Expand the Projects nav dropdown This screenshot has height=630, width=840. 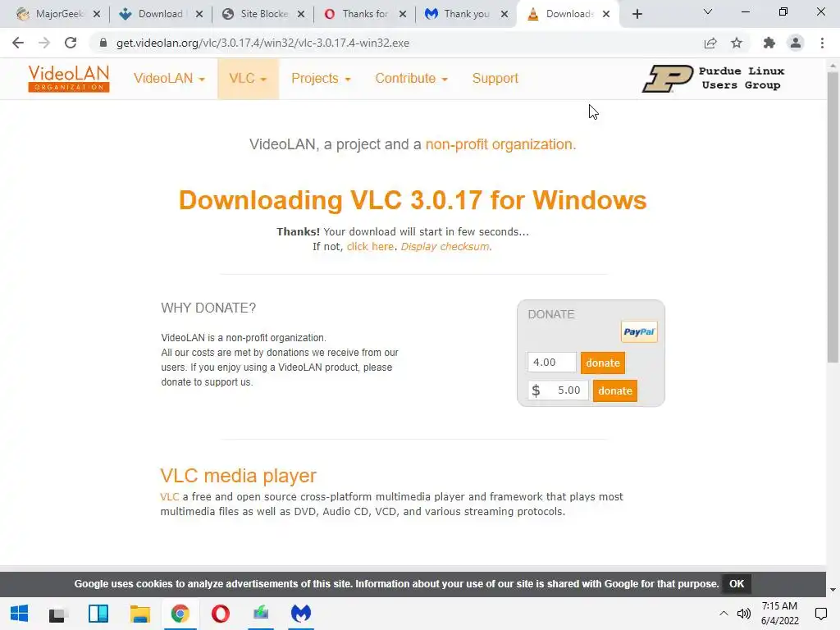coord(321,79)
